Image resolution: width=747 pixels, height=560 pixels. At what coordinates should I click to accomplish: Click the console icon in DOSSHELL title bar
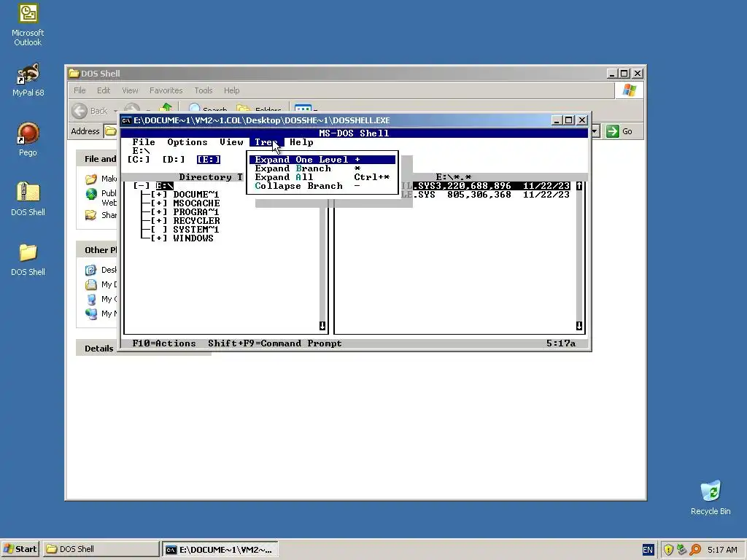tap(126, 120)
